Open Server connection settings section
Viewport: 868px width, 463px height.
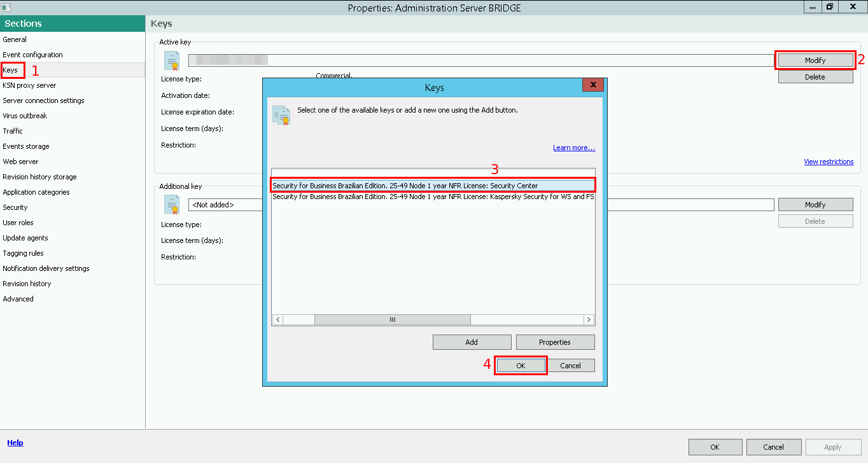click(x=43, y=100)
